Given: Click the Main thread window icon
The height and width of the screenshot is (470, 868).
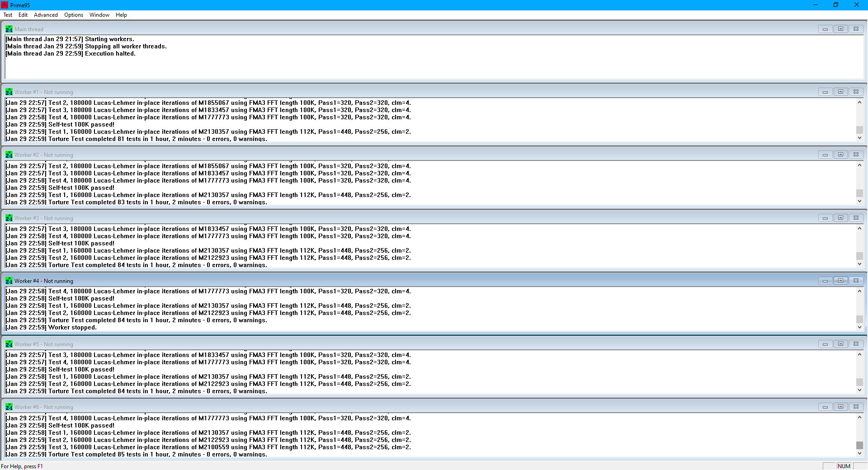Looking at the screenshot, I should pos(9,29).
